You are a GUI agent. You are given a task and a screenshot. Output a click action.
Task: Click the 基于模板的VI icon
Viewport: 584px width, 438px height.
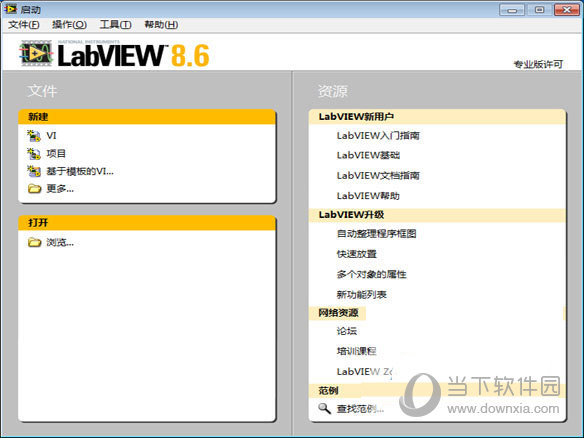(x=34, y=171)
